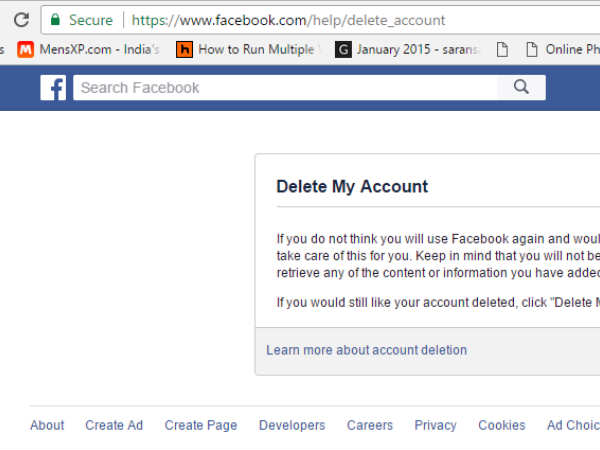Go to Create Ad in the footer
The height and width of the screenshot is (450, 600).
click(x=114, y=425)
